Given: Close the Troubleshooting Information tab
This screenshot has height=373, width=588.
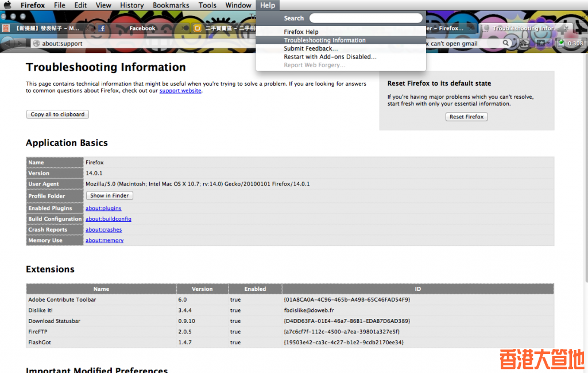Looking at the screenshot, I should pyautogui.click(x=566, y=28).
